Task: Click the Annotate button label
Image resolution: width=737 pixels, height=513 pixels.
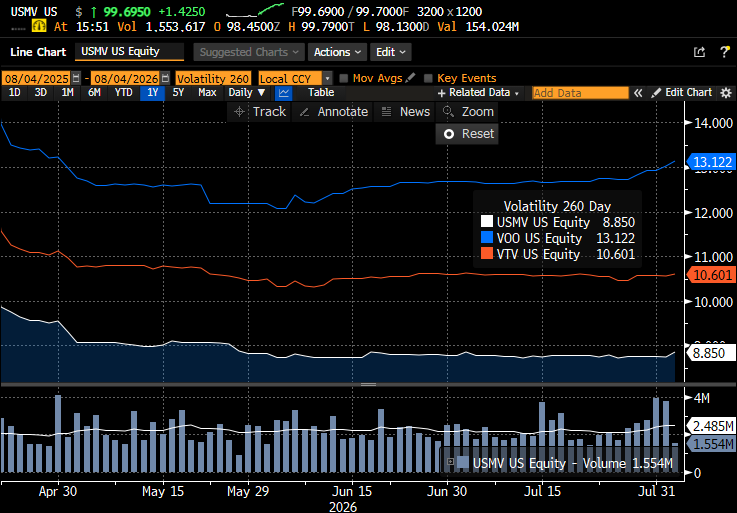Action: pos(343,112)
